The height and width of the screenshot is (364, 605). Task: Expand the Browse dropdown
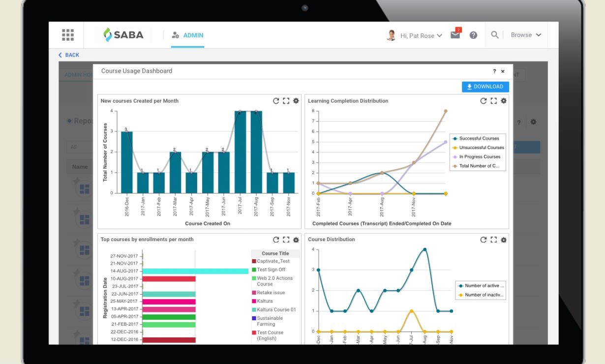pyautogui.click(x=526, y=35)
